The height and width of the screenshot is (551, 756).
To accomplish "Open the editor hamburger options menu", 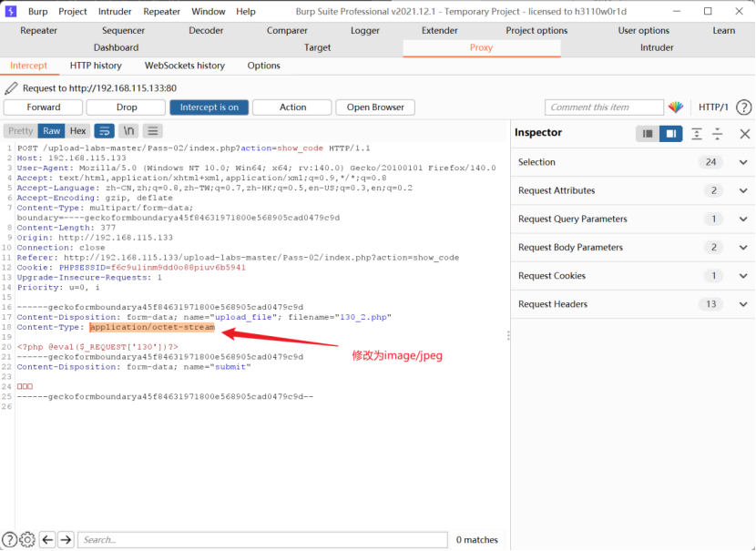I will pos(153,131).
